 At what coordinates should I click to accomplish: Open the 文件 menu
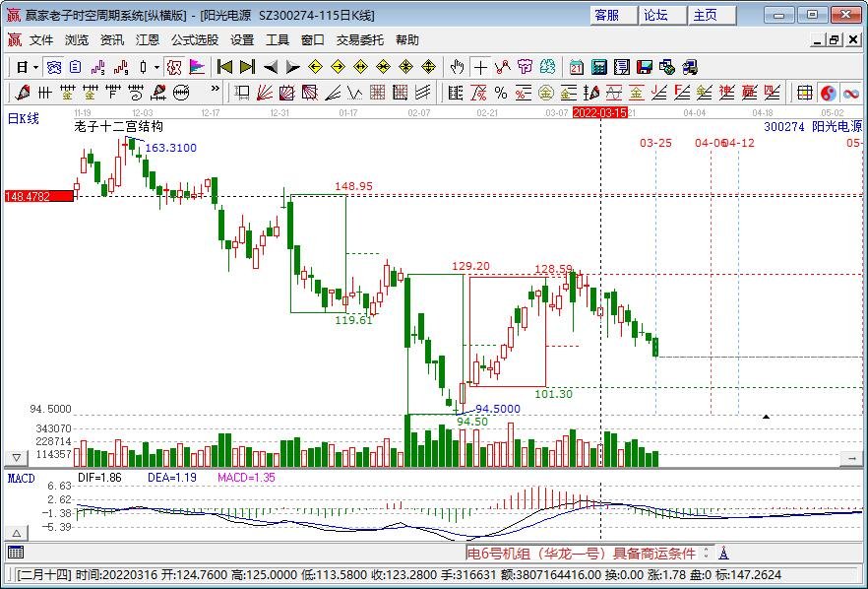[x=41, y=40]
